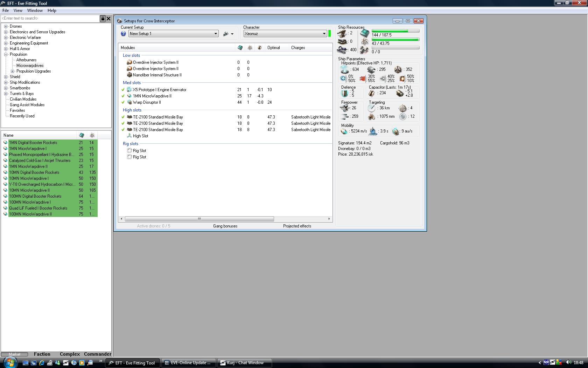Expand the Drones category

pos(6,26)
